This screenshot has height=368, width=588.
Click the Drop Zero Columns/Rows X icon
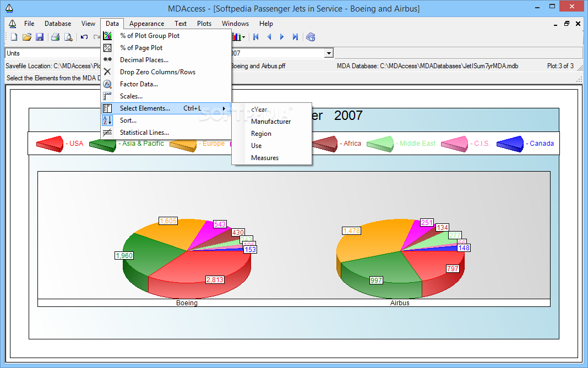tap(107, 72)
